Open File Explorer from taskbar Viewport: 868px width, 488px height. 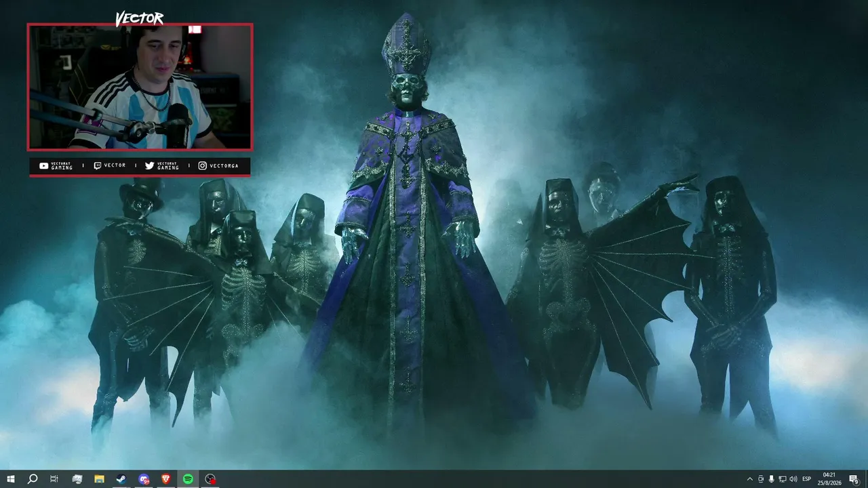tap(99, 479)
